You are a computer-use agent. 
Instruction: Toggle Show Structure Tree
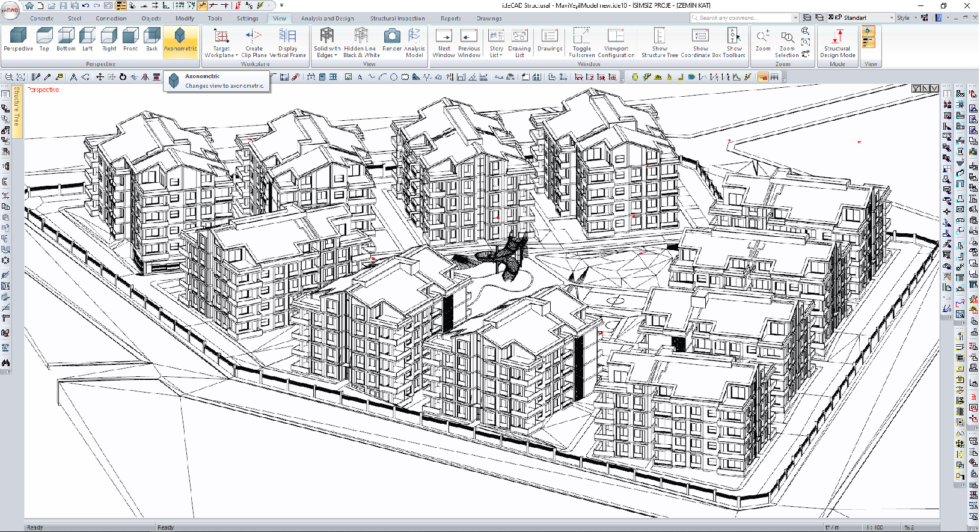point(660,43)
